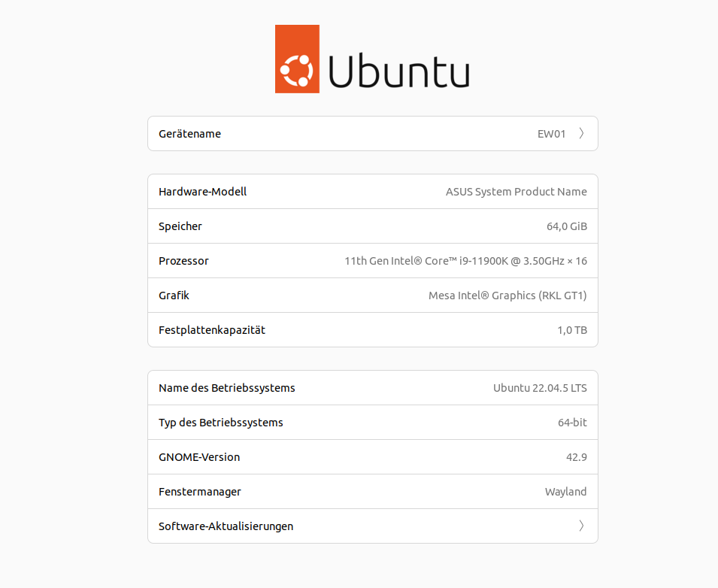Click the Fenstermanager label
Viewport: 718px width, 588px height.
[200, 492]
